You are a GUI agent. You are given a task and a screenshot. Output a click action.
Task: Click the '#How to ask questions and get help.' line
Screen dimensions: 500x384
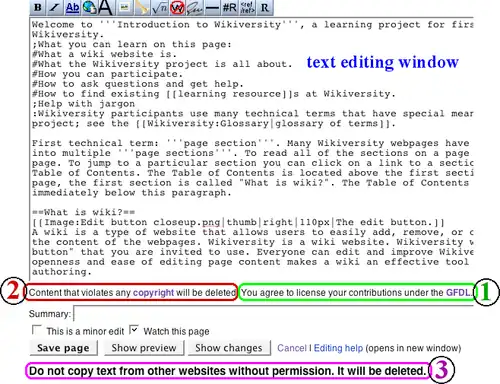(138, 84)
